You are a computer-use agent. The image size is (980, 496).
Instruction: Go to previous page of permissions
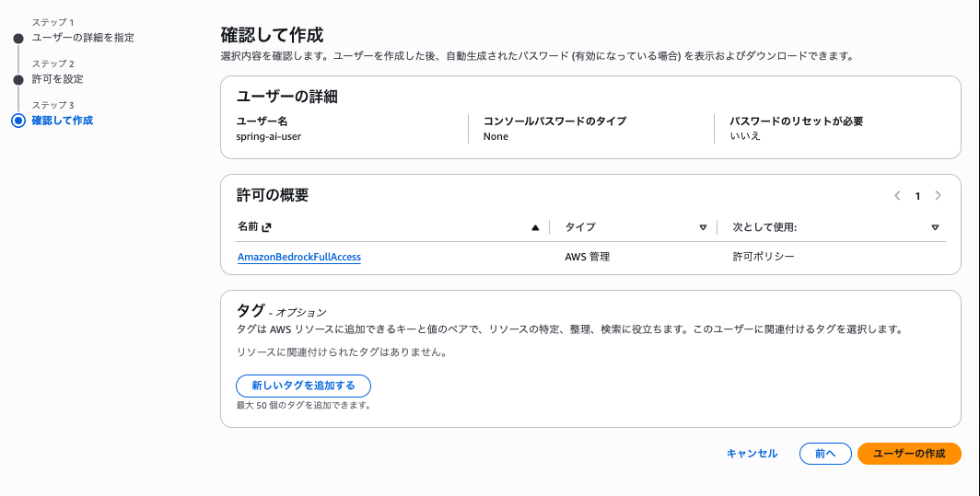click(x=897, y=195)
